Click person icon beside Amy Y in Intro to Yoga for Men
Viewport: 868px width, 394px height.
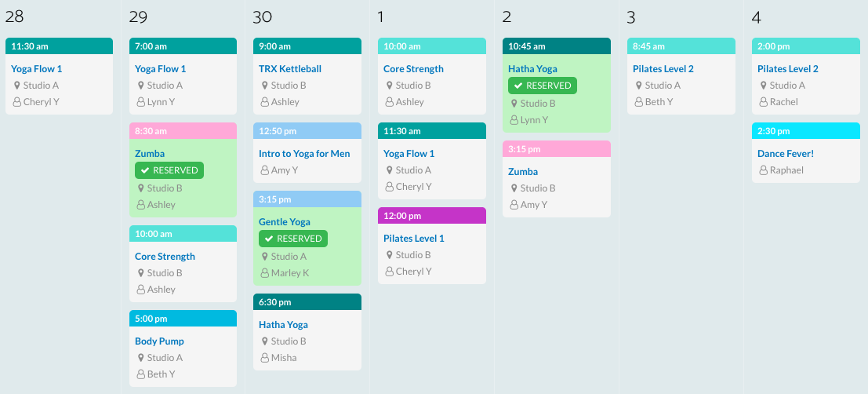(x=264, y=170)
